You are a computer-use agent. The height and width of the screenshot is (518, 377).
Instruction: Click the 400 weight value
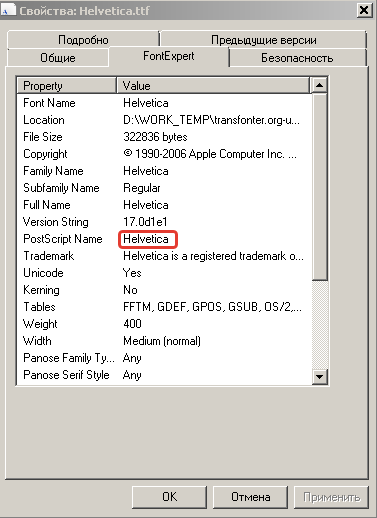pyautogui.click(x=132, y=324)
